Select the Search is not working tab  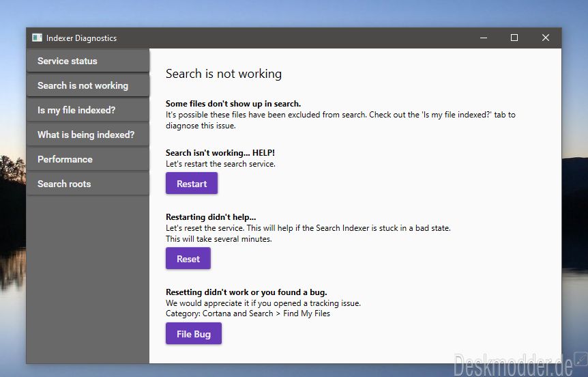(x=87, y=85)
